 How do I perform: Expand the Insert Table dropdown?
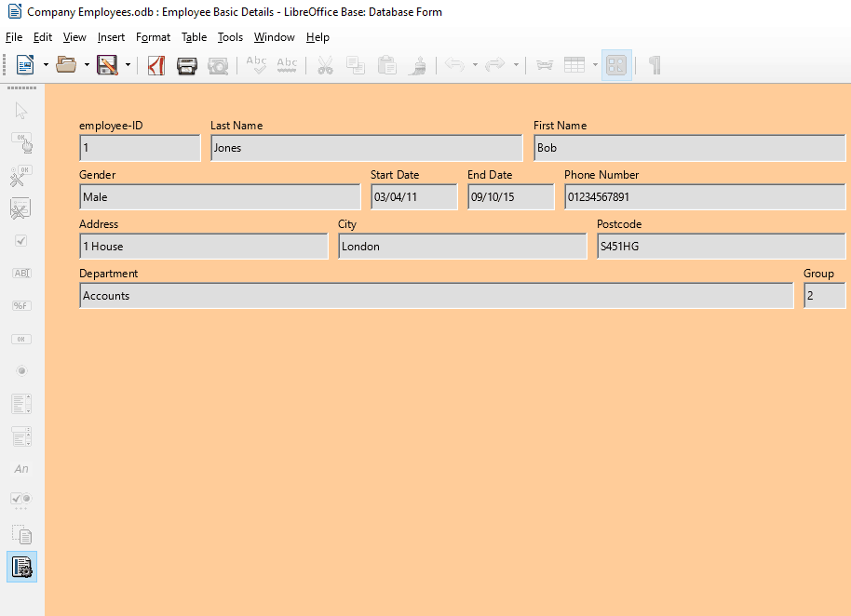[x=593, y=65]
